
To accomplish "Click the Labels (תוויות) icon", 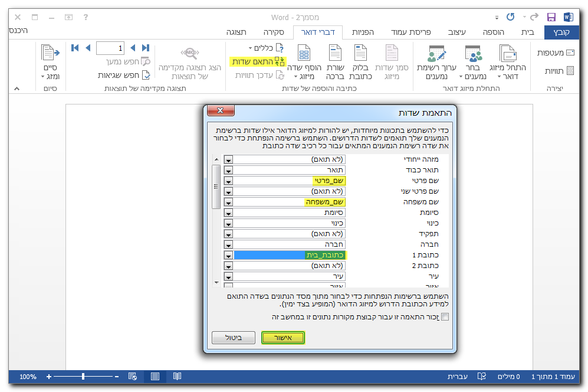I will pyautogui.click(x=570, y=71).
